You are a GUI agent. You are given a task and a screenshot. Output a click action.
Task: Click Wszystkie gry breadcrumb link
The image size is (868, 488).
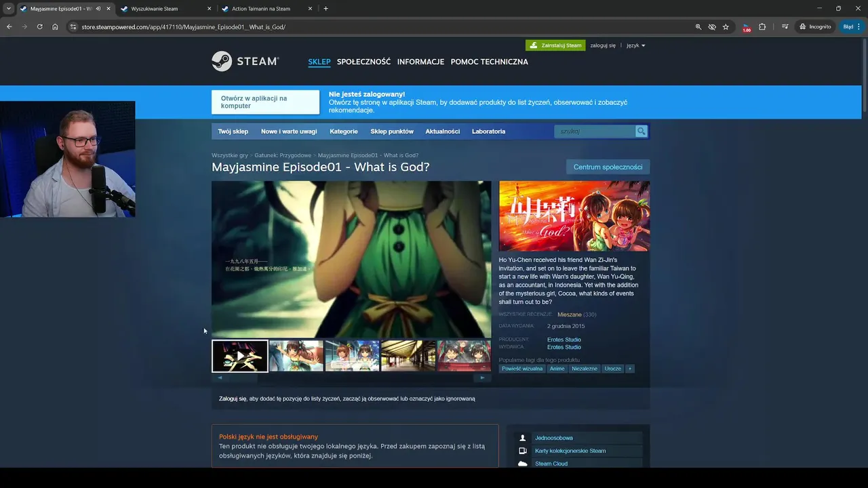(230, 155)
